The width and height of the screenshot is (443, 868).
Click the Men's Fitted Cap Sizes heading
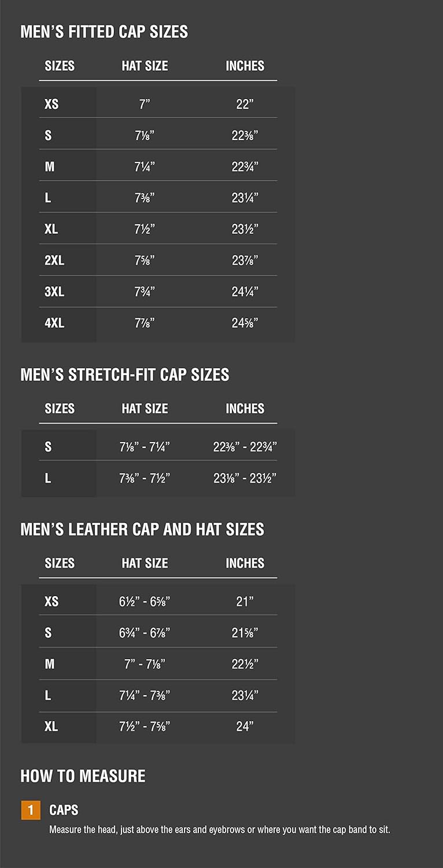(104, 32)
